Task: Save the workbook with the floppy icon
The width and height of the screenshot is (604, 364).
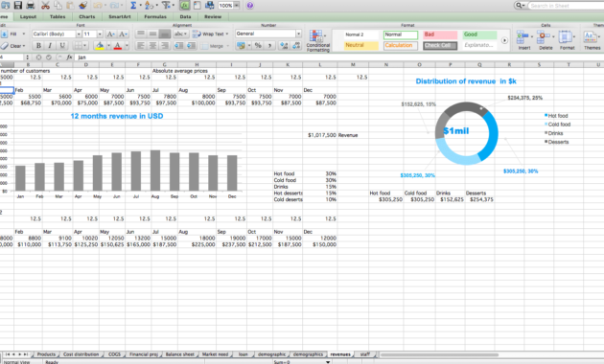Action: (x=17, y=5)
